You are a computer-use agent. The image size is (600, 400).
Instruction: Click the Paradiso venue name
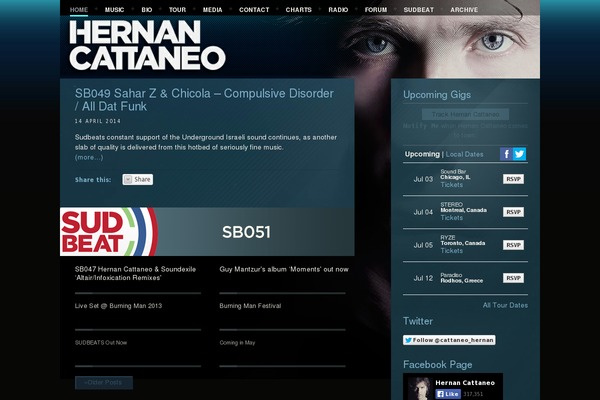pyautogui.click(x=451, y=275)
